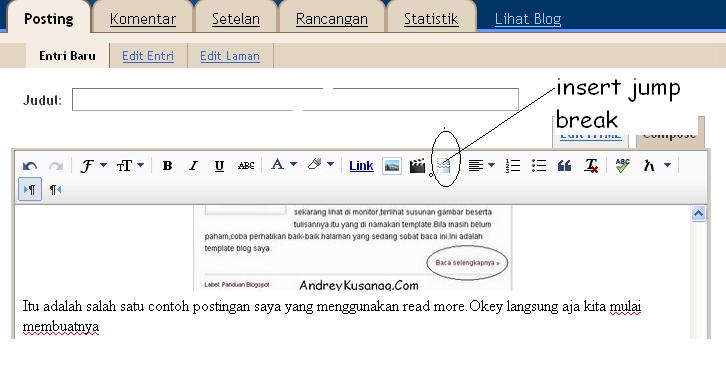The image size is (726, 384).
Task: Open the Setelan tab
Action: pyautogui.click(x=236, y=19)
